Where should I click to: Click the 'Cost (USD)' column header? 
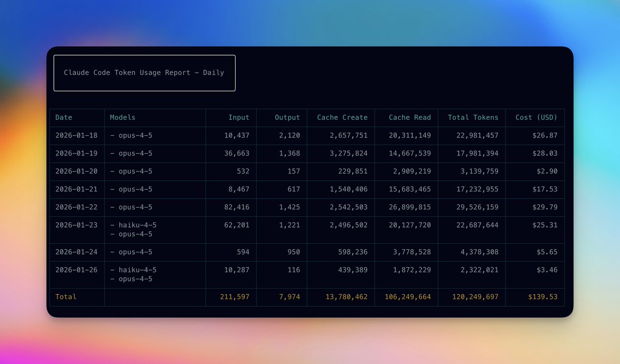pyautogui.click(x=537, y=118)
